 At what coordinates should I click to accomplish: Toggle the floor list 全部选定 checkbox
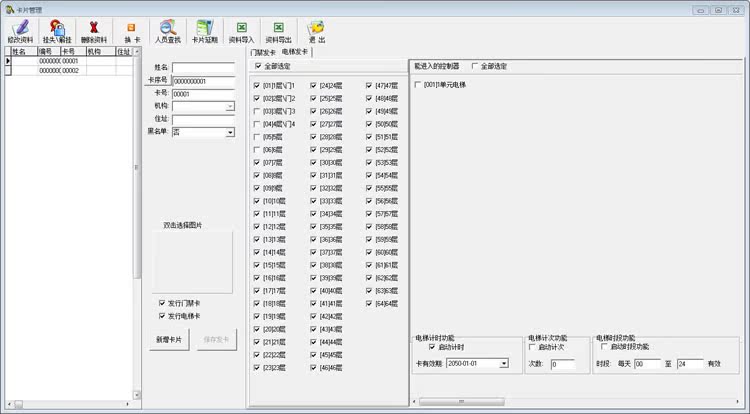[x=258, y=66]
